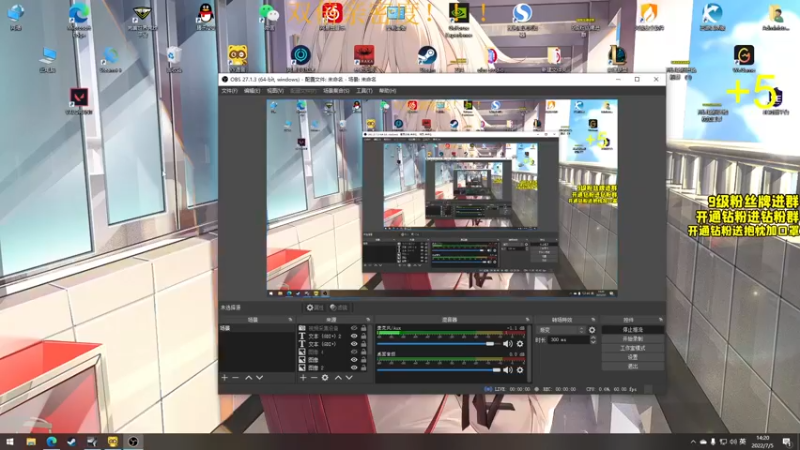Viewport: 800px width, 450px height.
Task: Open the Valorant desktop shortcut
Action: tap(79, 100)
